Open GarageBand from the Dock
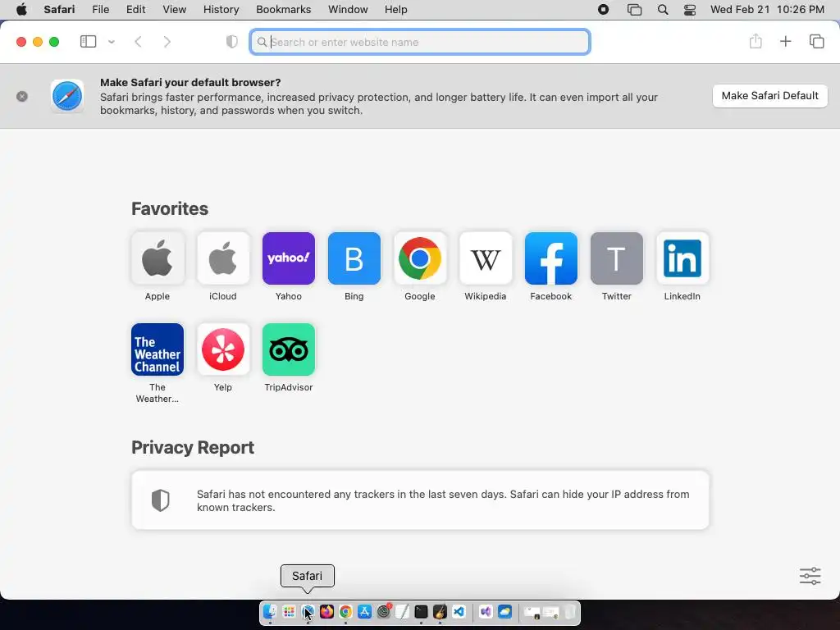The image size is (840, 630). (440, 611)
